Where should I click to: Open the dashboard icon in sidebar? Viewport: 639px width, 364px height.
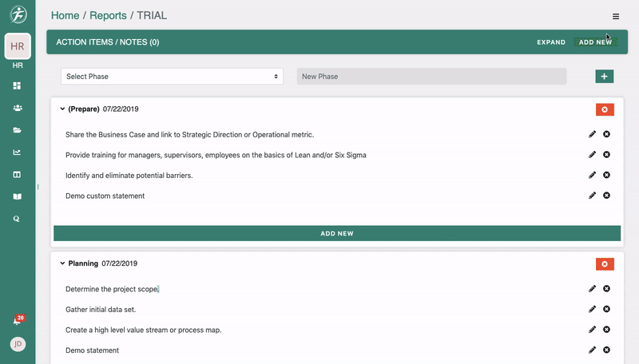pyautogui.click(x=17, y=85)
